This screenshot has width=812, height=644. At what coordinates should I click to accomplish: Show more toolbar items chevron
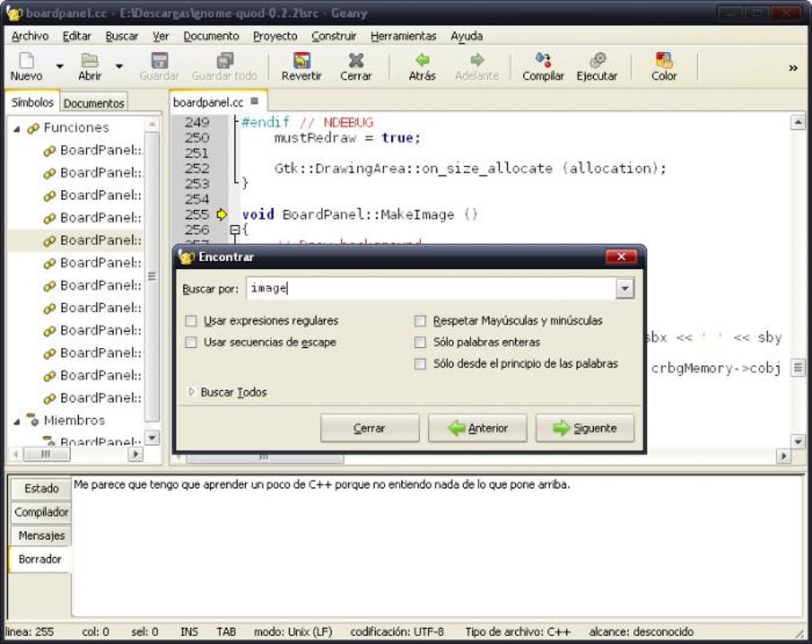(x=793, y=68)
